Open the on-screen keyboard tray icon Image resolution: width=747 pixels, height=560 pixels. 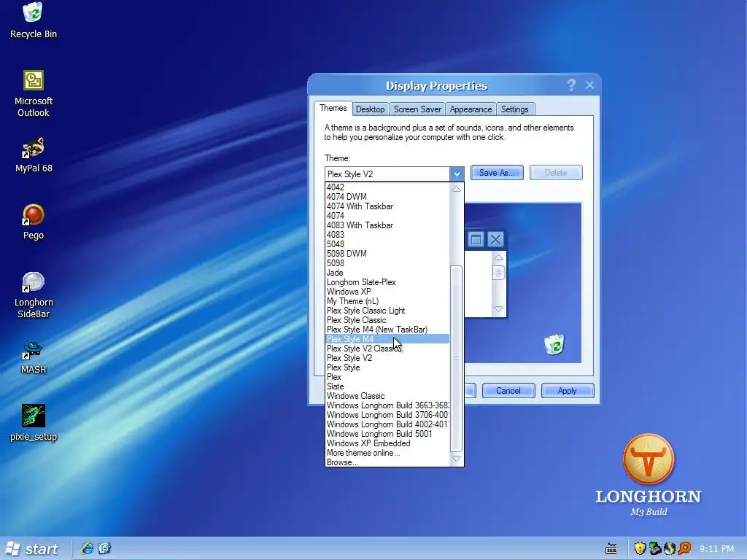pyautogui.click(x=611, y=549)
